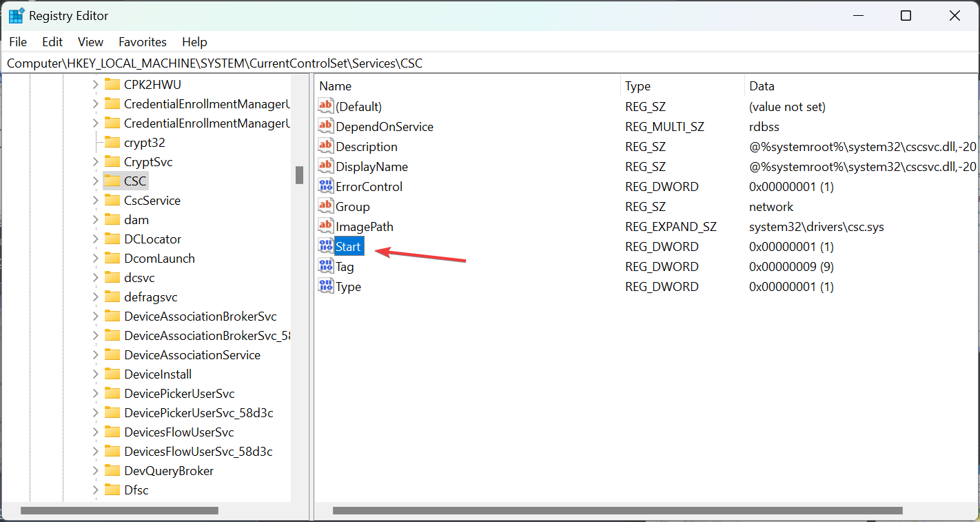Open the Edit menu
This screenshot has height=522, width=980.
(x=52, y=41)
